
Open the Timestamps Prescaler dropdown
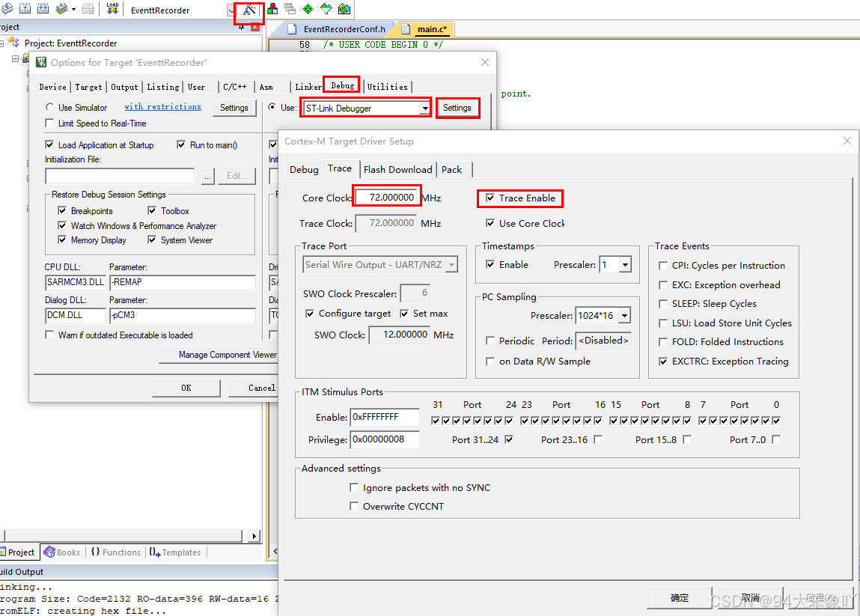click(x=626, y=264)
